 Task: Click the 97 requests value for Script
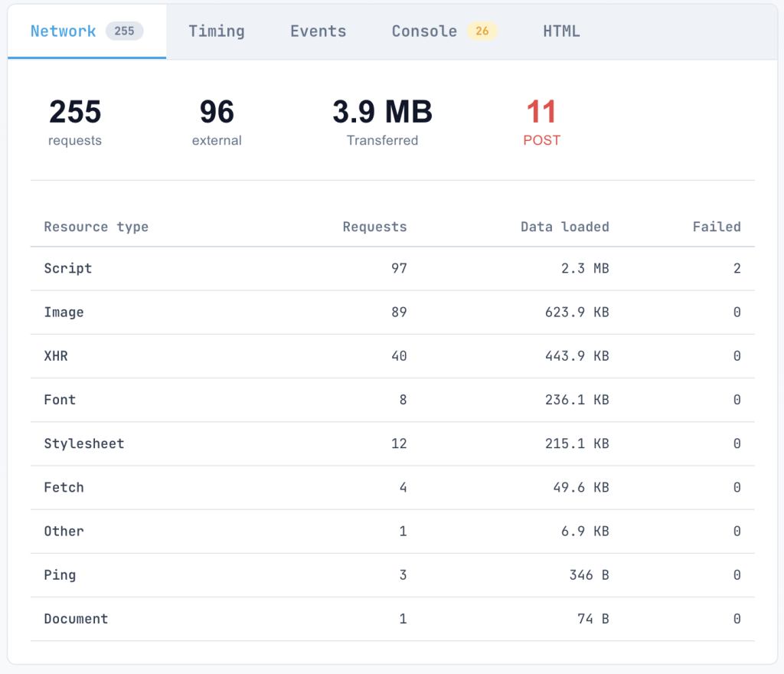pyautogui.click(x=399, y=269)
